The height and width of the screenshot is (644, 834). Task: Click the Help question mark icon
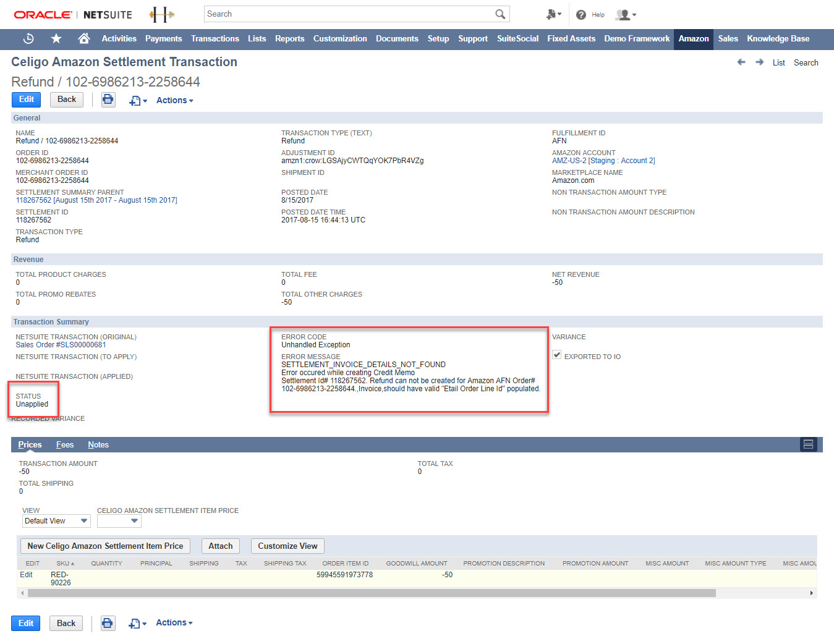581,15
